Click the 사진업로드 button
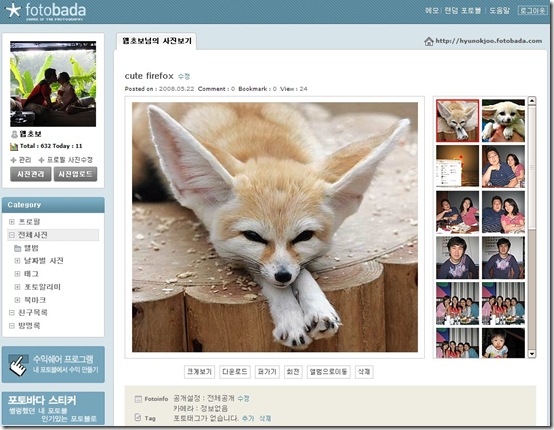Image resolution: width=554 pixels, height=430 pixels. coord(75,174)
